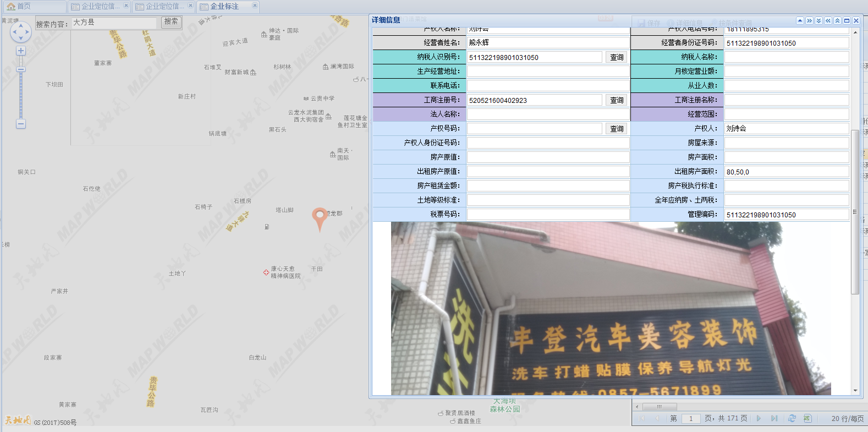Click the map zoom-in plus button
The image size is (868, 432).
click(x=21, y=51)
